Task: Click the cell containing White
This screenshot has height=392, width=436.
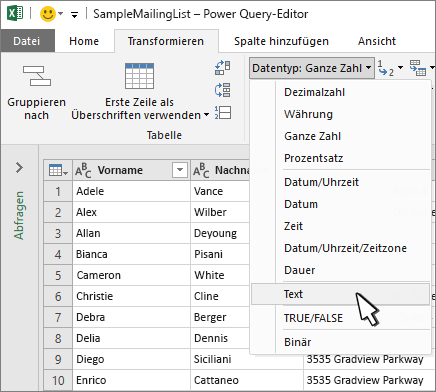Action: (x=220, y=275)
